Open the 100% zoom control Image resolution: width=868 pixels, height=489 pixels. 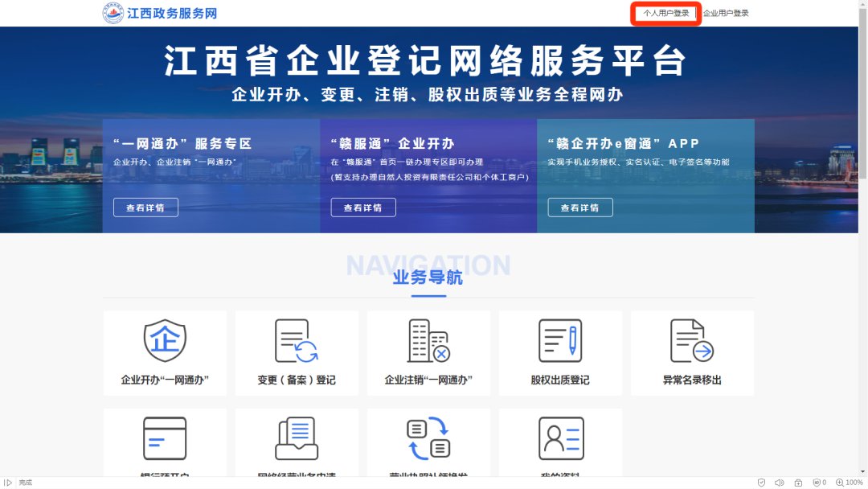click(x=850, y=483)
